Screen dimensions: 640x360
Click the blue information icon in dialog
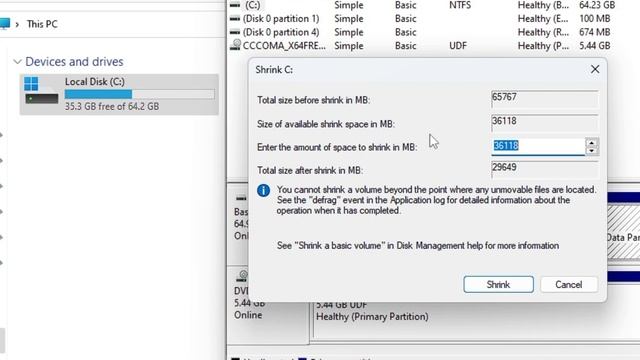click(x=264, y=190)
